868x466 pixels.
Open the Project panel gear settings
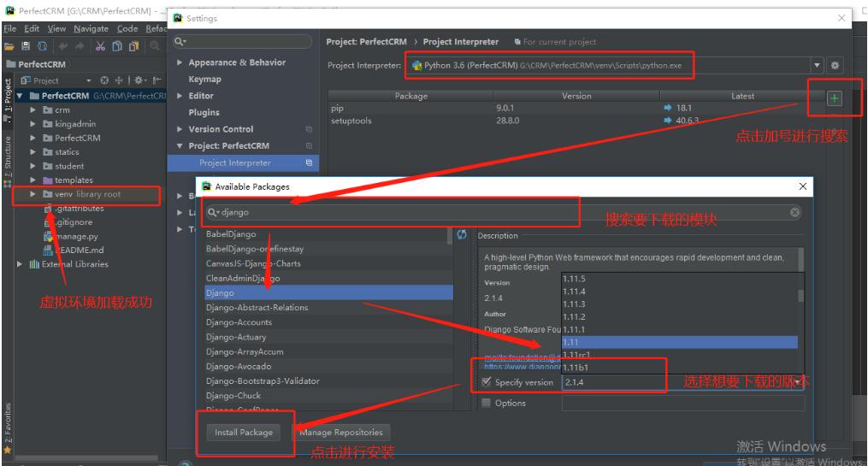pyautogui.click(x=139, y=80)
